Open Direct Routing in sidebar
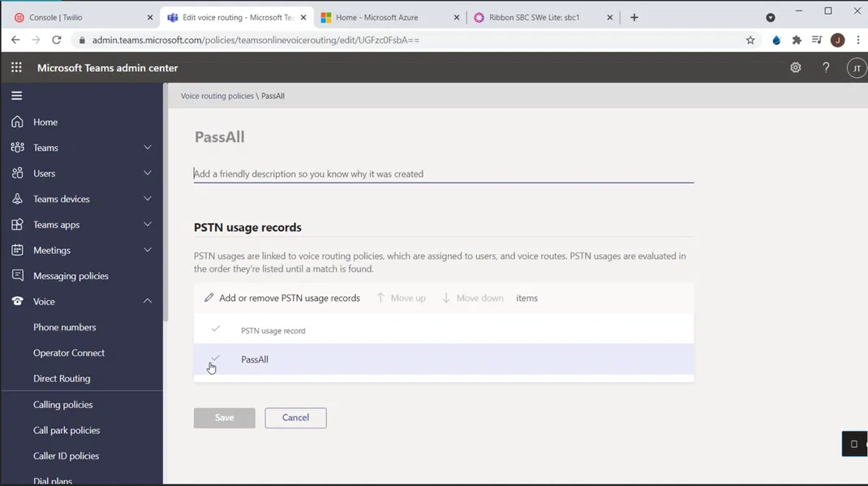This screenshot has height=486, width=868. point(62,378)
